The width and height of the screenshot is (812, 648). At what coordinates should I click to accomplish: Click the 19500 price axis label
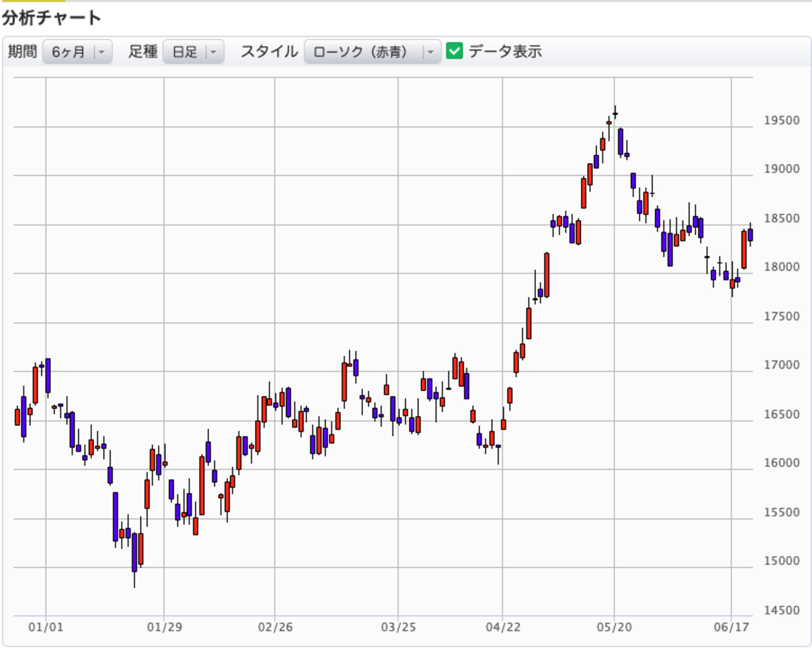point(781,120)
